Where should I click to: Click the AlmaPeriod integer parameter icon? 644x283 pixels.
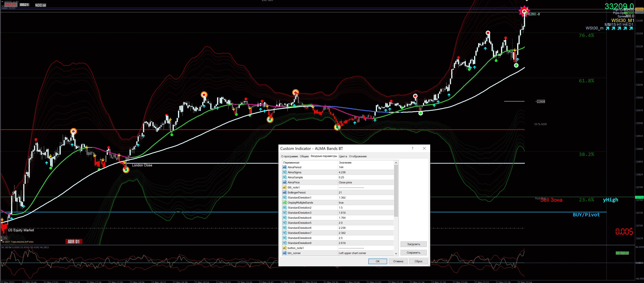284,167
